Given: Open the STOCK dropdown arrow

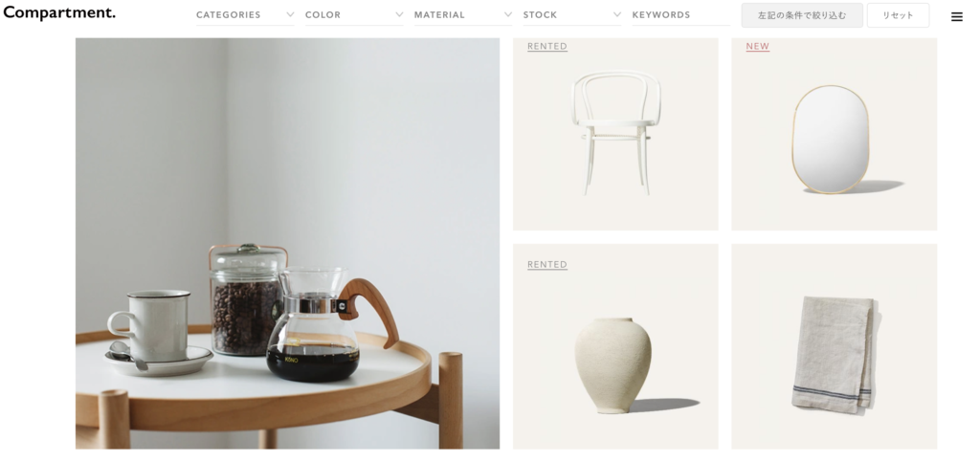Looking at the screenshot, I should pos(617,14).
